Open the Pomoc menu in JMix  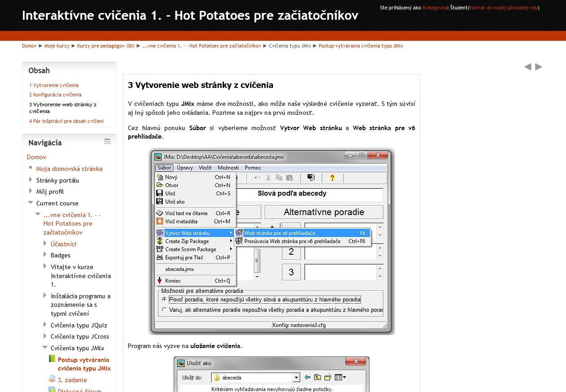(x=253, y=168)
